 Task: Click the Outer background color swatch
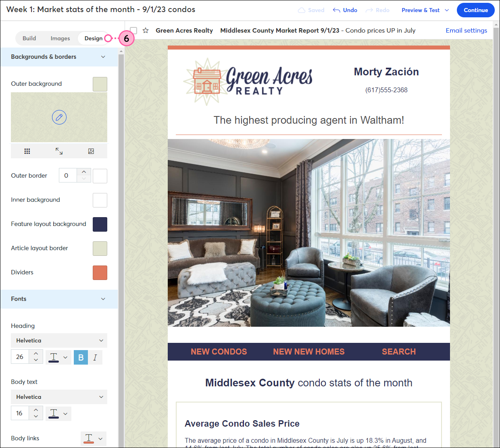pyautogui.click(x=100, y=84)
